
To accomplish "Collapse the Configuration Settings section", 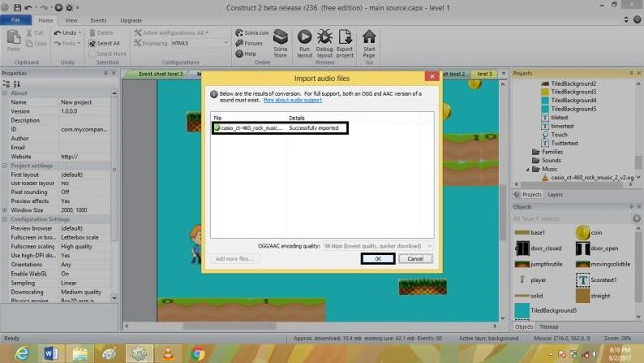I will tap(5, 219).
